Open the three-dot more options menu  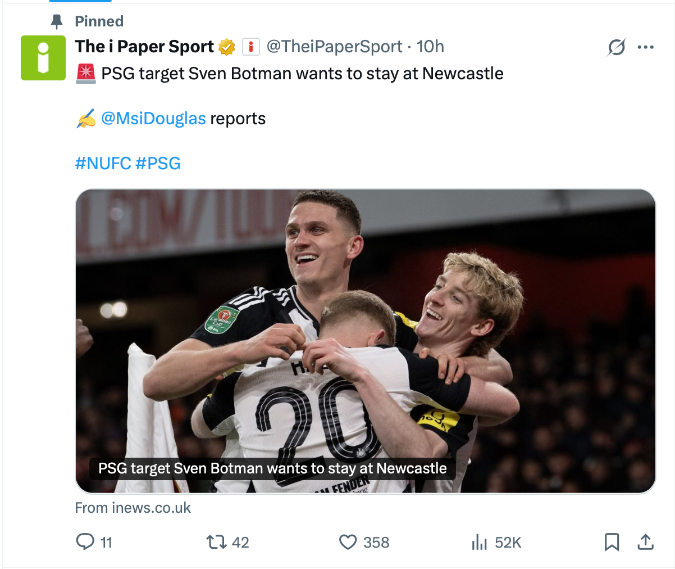click(646, 47)
